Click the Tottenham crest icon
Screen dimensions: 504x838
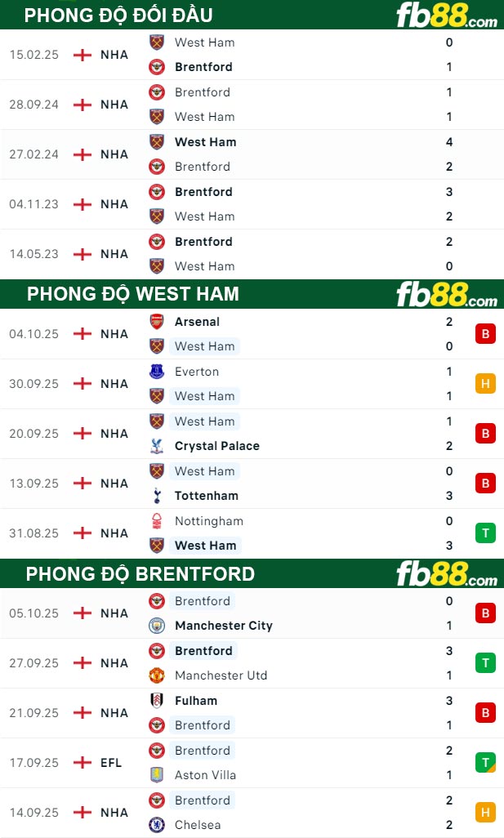[x=157, y=496]
